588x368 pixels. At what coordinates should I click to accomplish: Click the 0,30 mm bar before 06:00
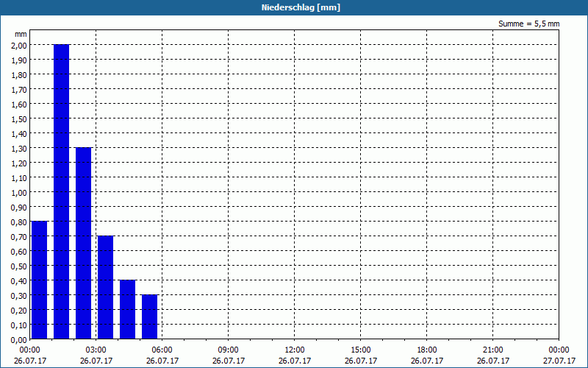coord(150,317)
